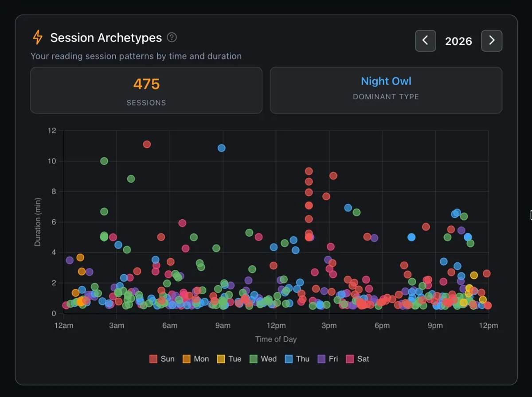The width and height of the screenshot is (532, 397).
Task: Toggle Tue series in chart legend
Action: pos(229,359)
